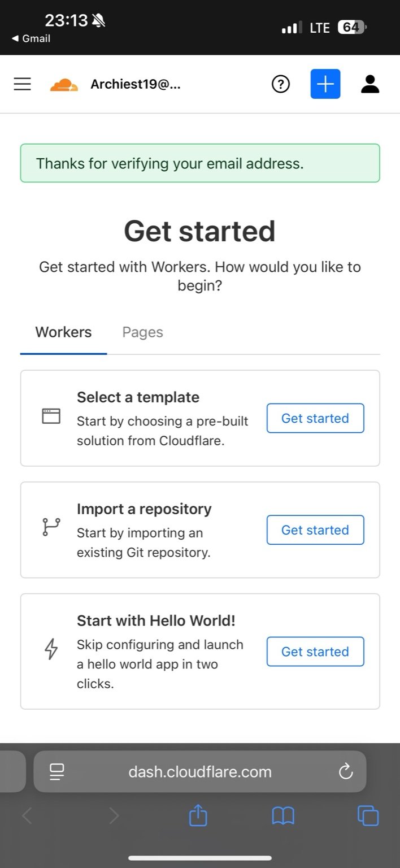The width and height of the screenshot is (400, 868).
Task: Select the Workers tab
Action: click(63, 332)
